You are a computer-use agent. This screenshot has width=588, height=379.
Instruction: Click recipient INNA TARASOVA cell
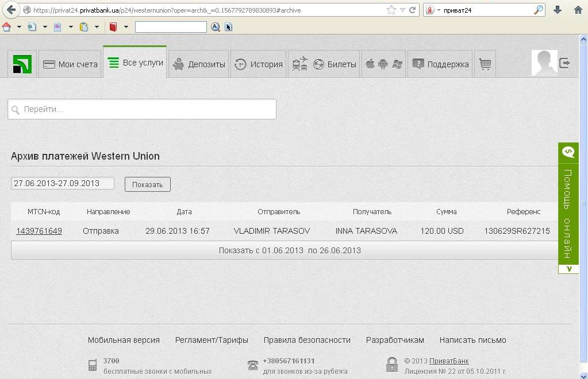366,231
